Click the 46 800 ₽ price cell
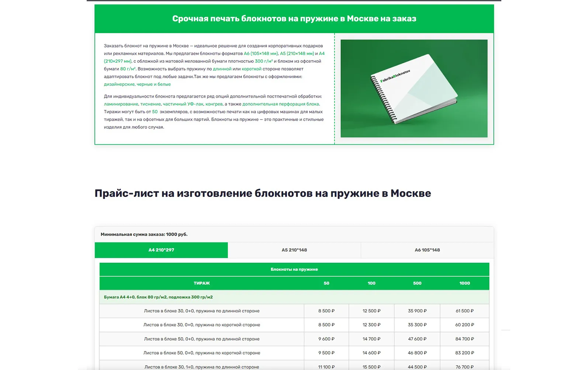The height and width of the screenshot is (370, 588). point(417,353)
